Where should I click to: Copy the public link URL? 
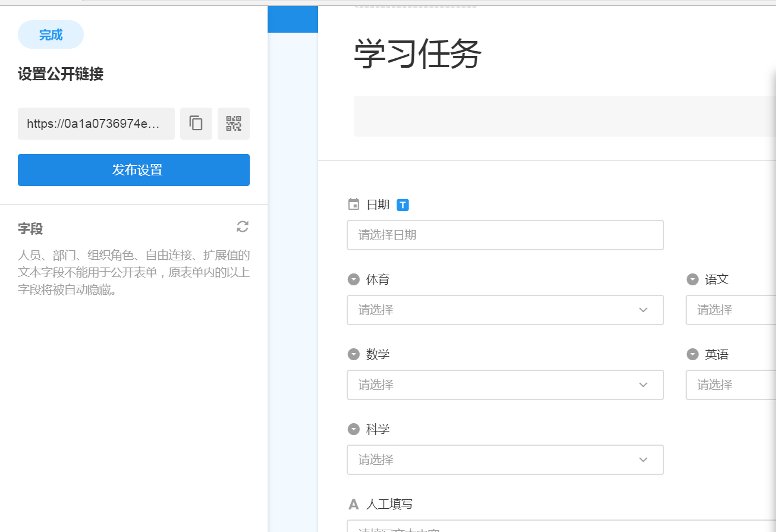click(x=196, y=124)
